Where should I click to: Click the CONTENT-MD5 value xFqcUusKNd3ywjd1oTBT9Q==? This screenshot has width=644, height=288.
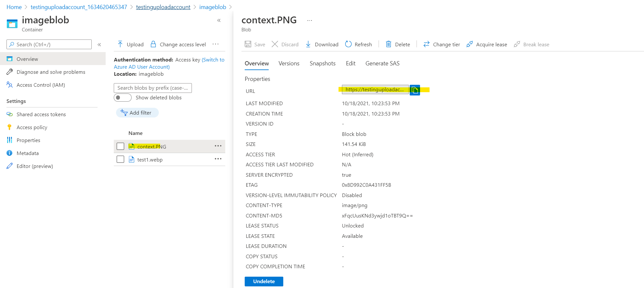(377, 216)
